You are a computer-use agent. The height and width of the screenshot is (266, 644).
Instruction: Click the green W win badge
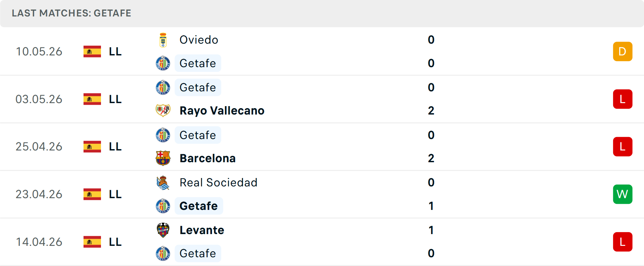[623, 194]
